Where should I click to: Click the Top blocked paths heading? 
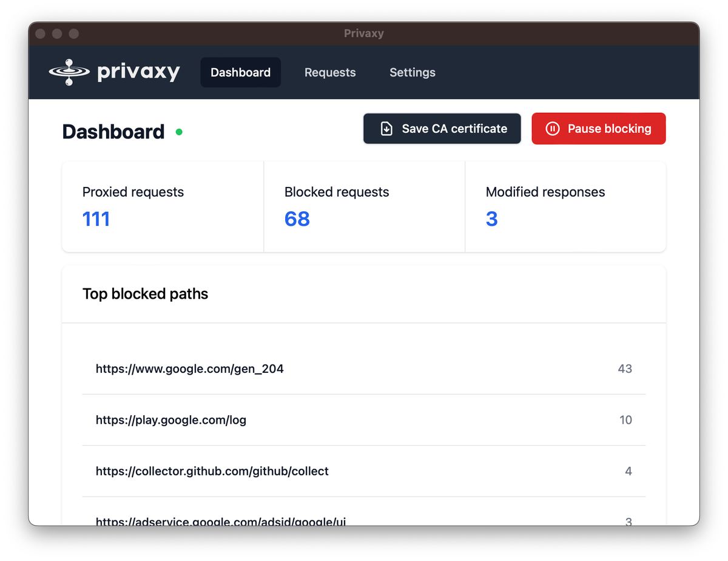tap(145, 294)
